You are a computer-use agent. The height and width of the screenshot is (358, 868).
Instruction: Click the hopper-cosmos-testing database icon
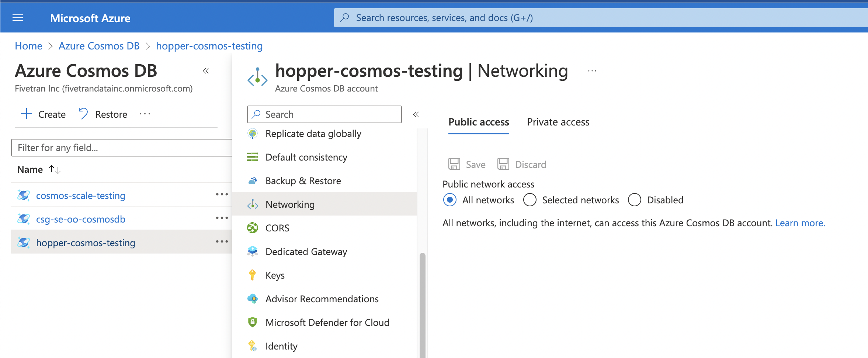tap(24, 242)
